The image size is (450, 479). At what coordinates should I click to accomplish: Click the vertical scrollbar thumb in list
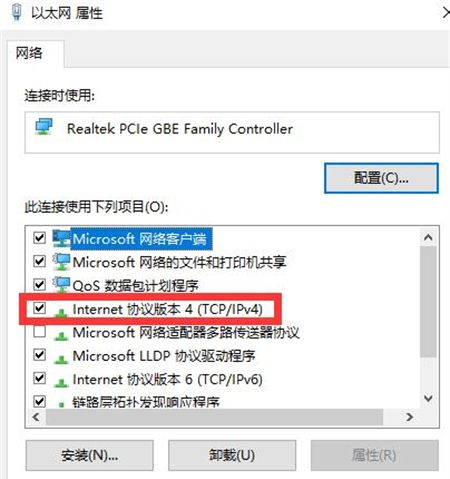428,302
